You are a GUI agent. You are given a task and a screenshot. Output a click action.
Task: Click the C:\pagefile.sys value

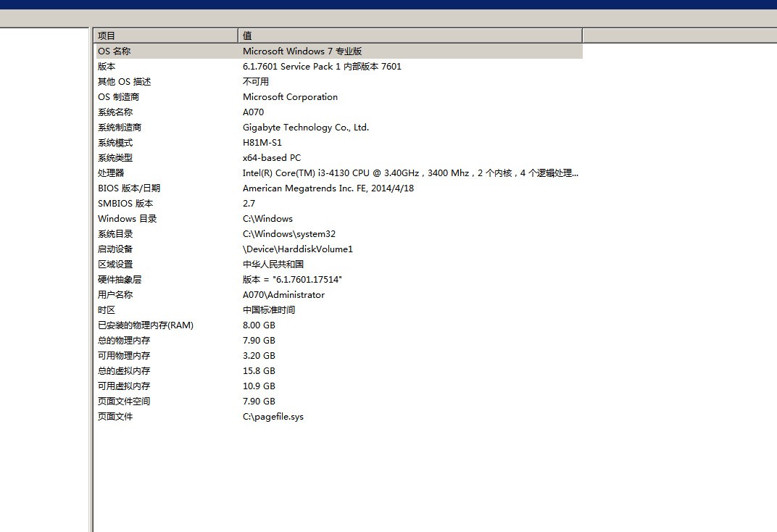pos(273,417)
